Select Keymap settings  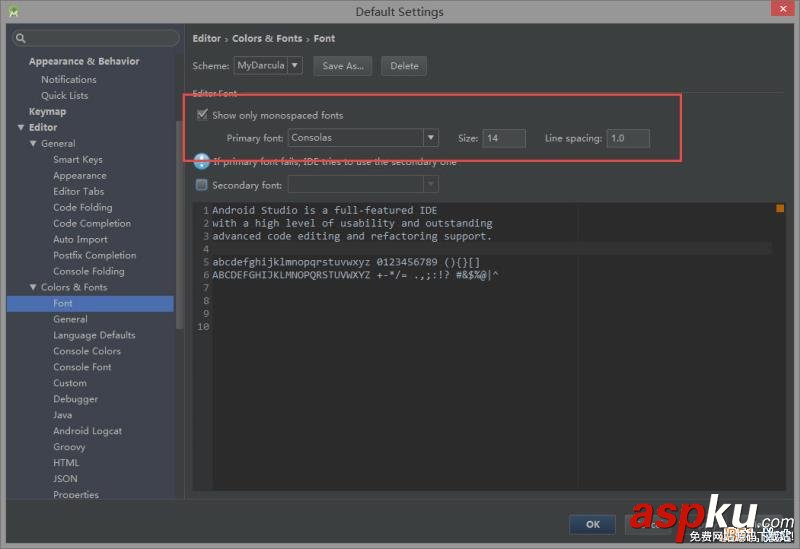coord(47,111)
